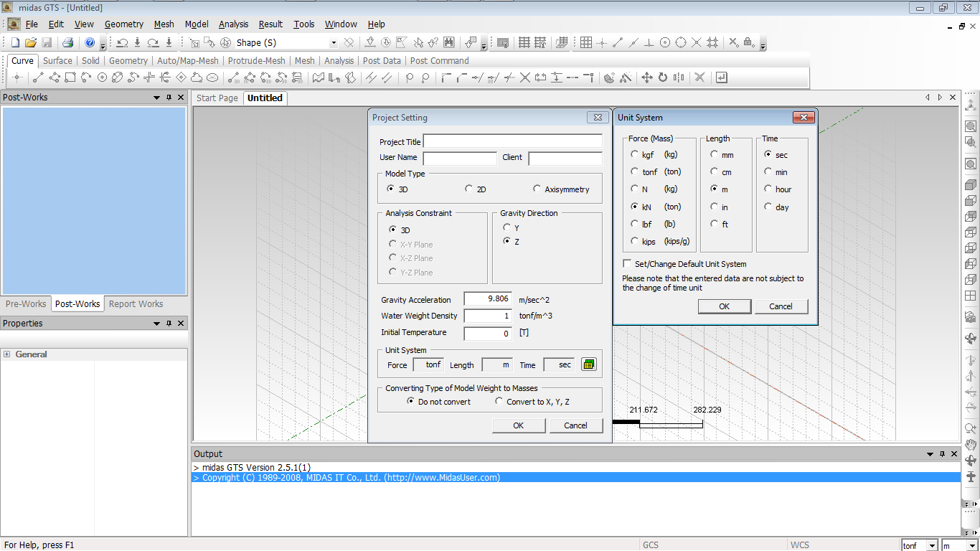This screenshot has height=551, width=980.
Task: Open the Geometry menu
Action: click(x=124, y=24)
